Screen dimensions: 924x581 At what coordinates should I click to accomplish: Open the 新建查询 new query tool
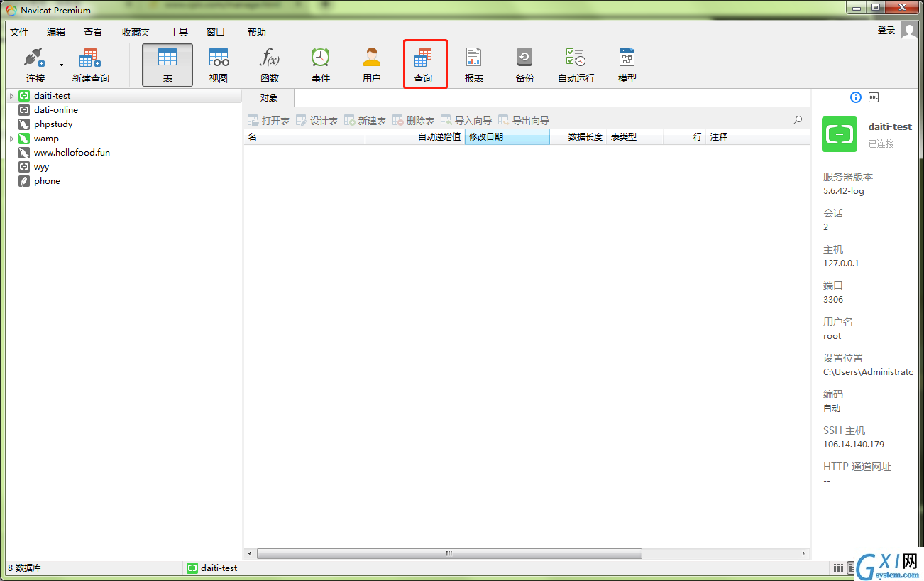pyautogui.click(x=90, y=65)
